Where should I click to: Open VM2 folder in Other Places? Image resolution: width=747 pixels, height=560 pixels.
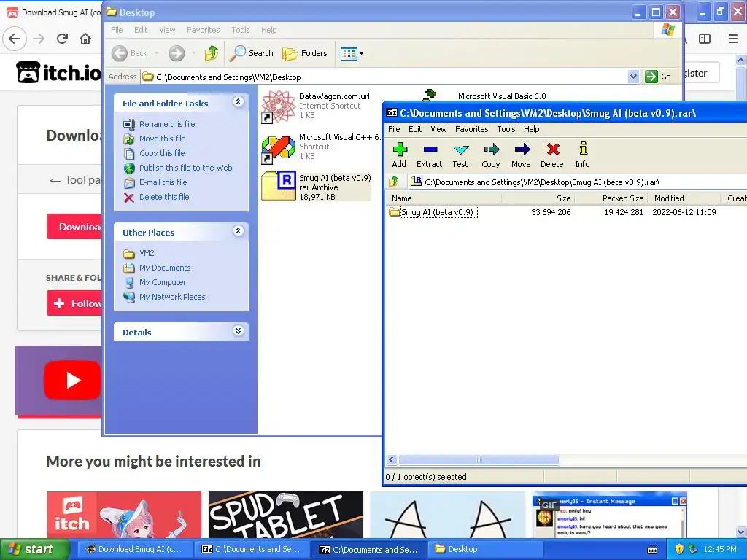pos(147,253)
